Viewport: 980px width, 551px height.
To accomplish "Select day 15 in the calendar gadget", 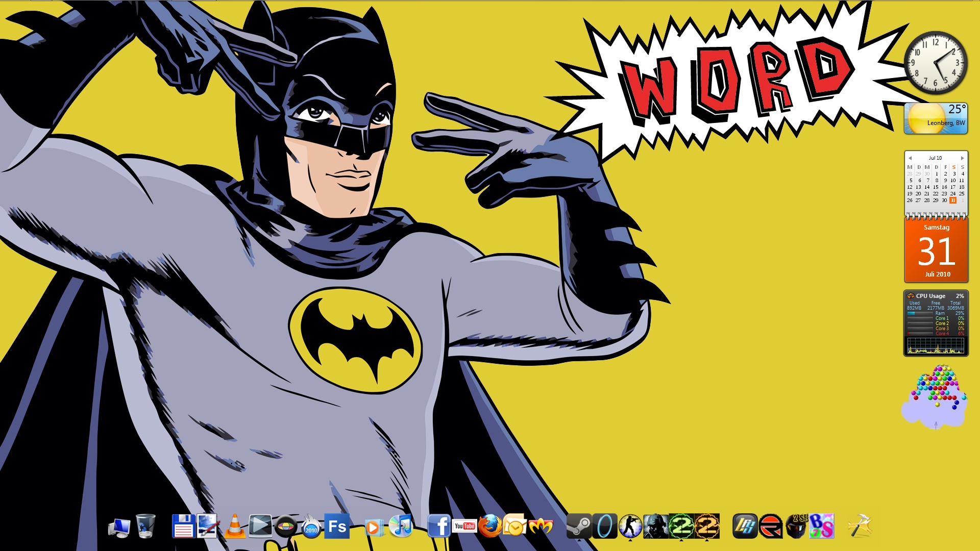I will coord(936,187).
